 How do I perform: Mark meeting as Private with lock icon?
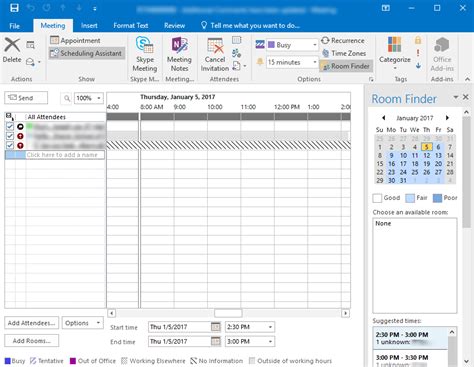[418, 40]
